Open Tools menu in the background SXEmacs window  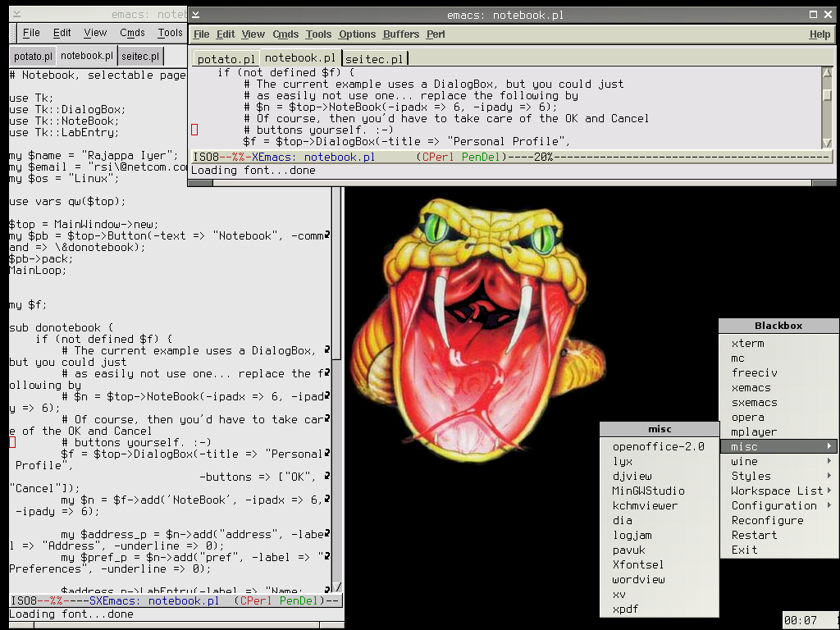coord(171,33)
